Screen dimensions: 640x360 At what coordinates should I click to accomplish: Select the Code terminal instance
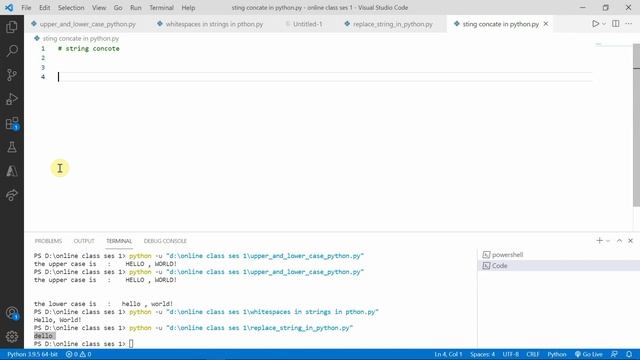(558, 266)
